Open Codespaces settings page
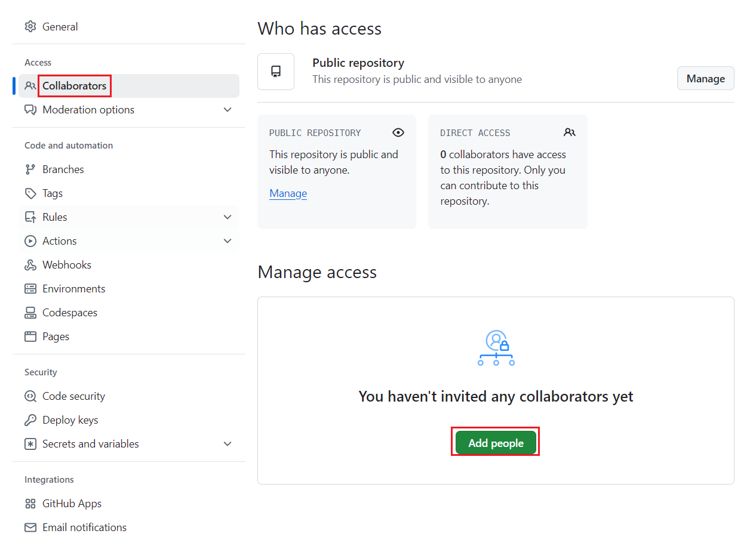Image resolution: width=756 pixels, height=543 pixels. click(x=129, y=313)
